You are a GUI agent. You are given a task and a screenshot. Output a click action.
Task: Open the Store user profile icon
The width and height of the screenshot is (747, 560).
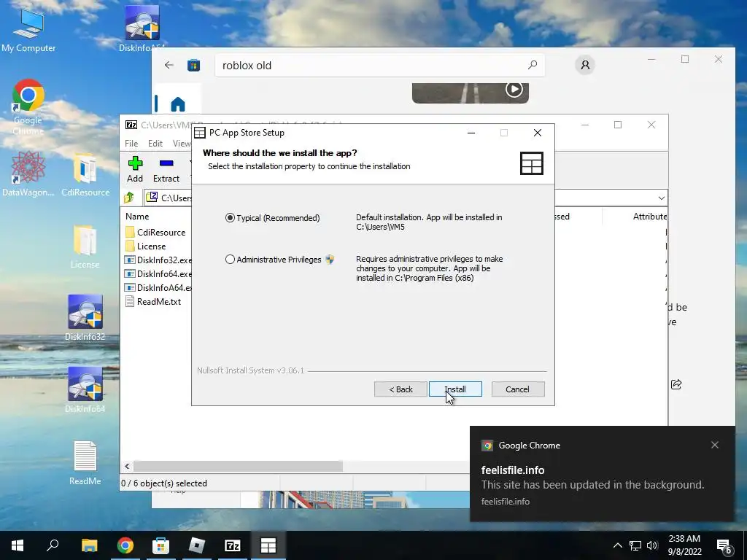click(x=585, y=65)
